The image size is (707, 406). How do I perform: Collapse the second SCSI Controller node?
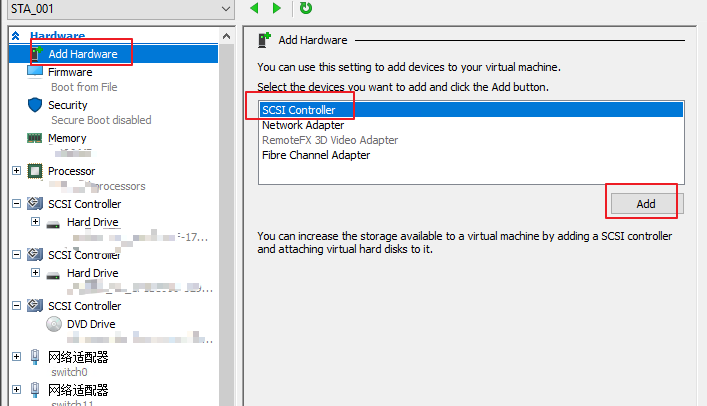(17, 254)
